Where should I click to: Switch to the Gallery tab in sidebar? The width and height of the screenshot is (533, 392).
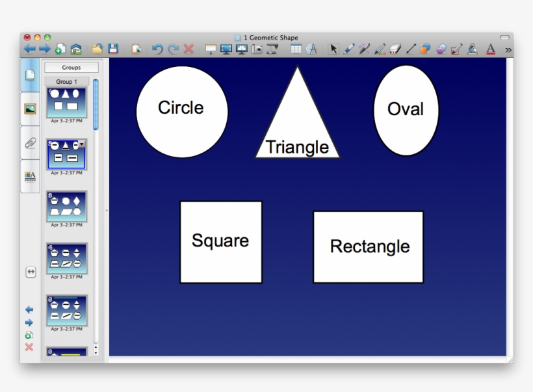30,109
